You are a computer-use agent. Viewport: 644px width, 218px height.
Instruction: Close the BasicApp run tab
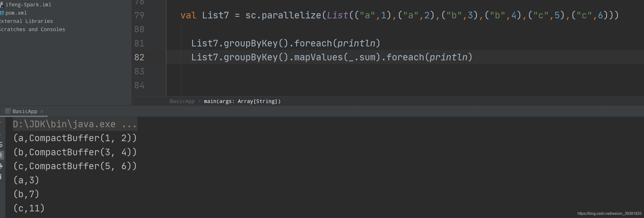tap(42, 111)
